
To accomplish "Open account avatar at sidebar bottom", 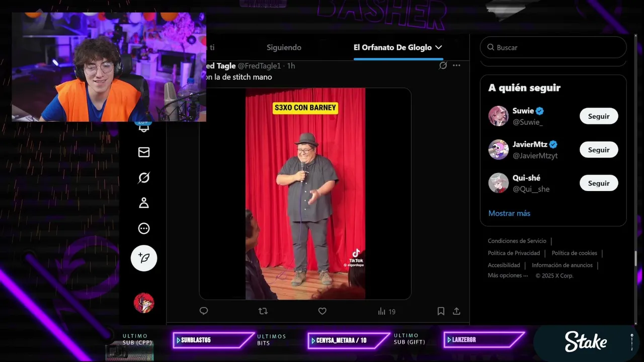I will 144,303.
